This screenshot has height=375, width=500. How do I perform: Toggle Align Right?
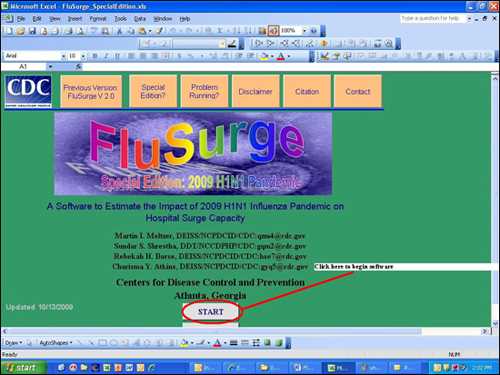click(x=154, y=56)
